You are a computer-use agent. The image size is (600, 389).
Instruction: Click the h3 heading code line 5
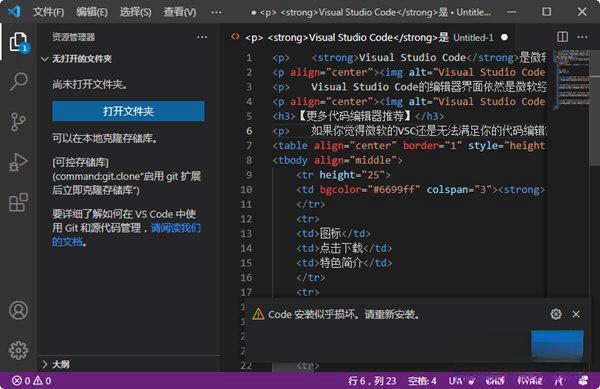coord(358,116)
